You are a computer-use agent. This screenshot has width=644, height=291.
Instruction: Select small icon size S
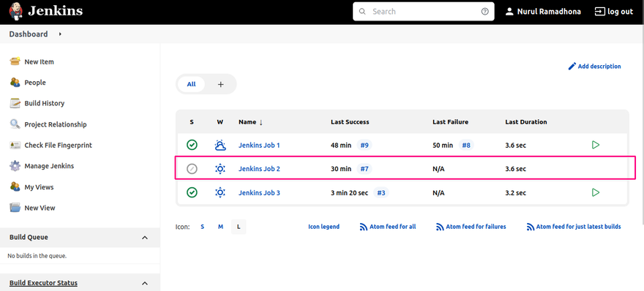(x=203, y=227)
